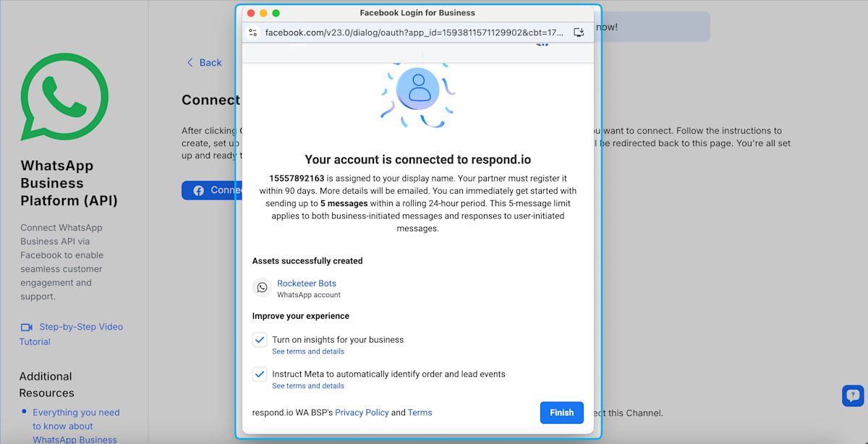Click the install app icon in address bar
The height and width of the screenshot is (444, 868).
coord(579,33)
